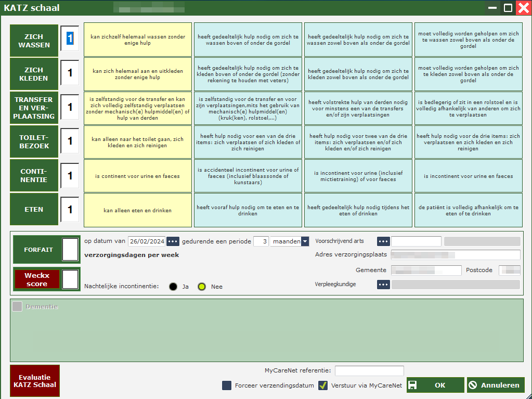Select 'kan zich helemaal aan en uitkleden zonder enige hulp'
Viewport: 532px width, 399px height.
point(138,74)
